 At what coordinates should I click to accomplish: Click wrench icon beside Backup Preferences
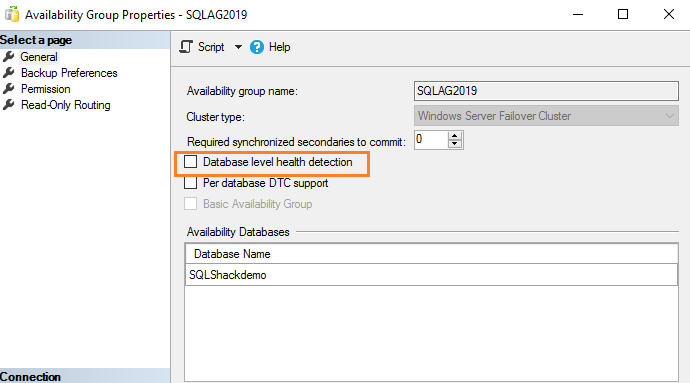(8, 73)
